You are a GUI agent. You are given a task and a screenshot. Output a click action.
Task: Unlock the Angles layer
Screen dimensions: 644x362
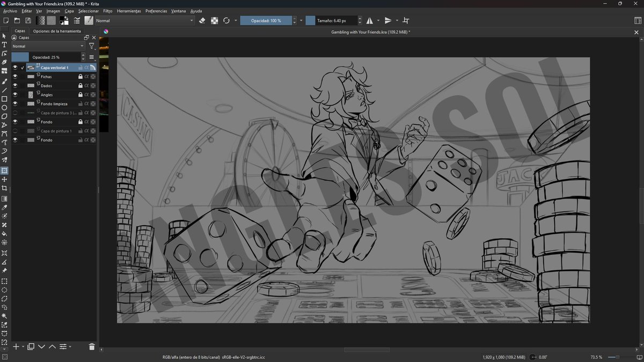pos(80,95)
